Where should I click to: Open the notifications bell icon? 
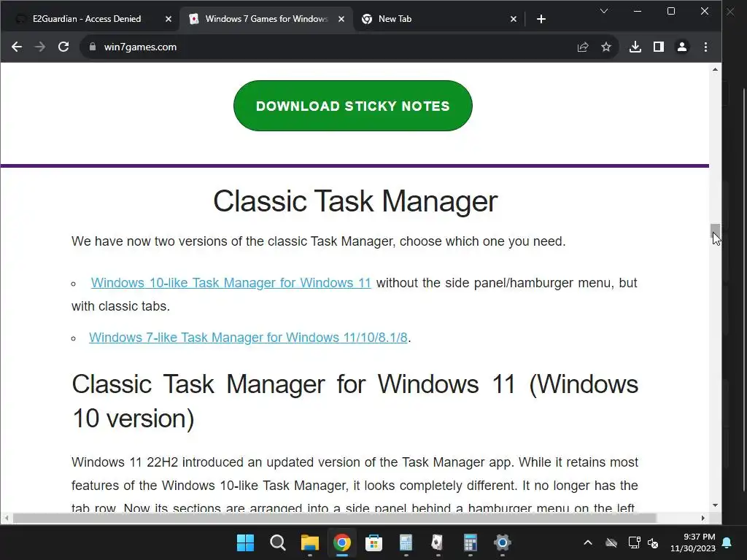[727, 542]
